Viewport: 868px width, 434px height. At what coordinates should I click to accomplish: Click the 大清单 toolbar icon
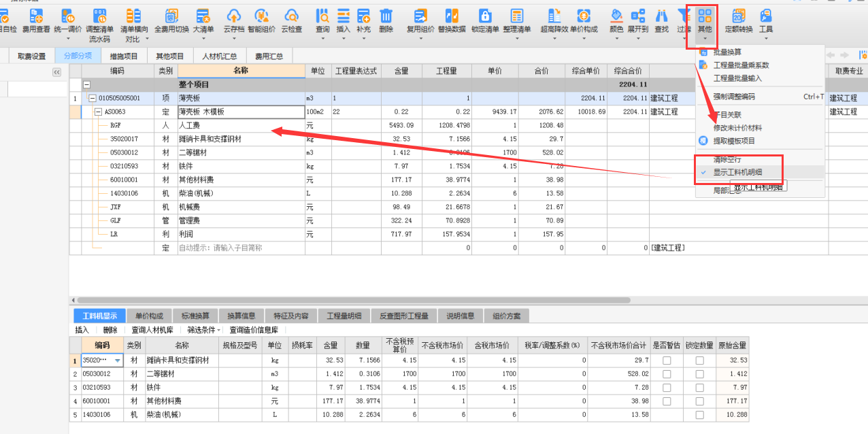click(x=203, y=15)
